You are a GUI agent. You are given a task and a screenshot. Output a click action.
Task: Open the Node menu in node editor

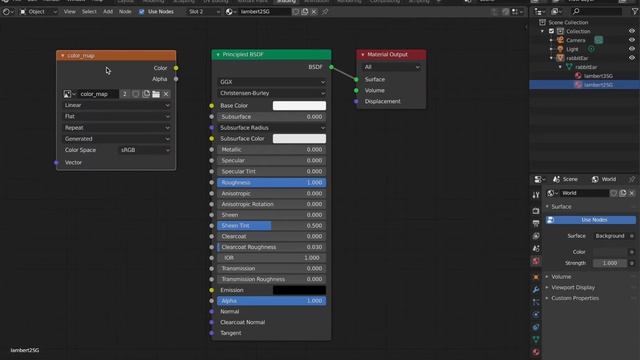click(x=125, y=12)
